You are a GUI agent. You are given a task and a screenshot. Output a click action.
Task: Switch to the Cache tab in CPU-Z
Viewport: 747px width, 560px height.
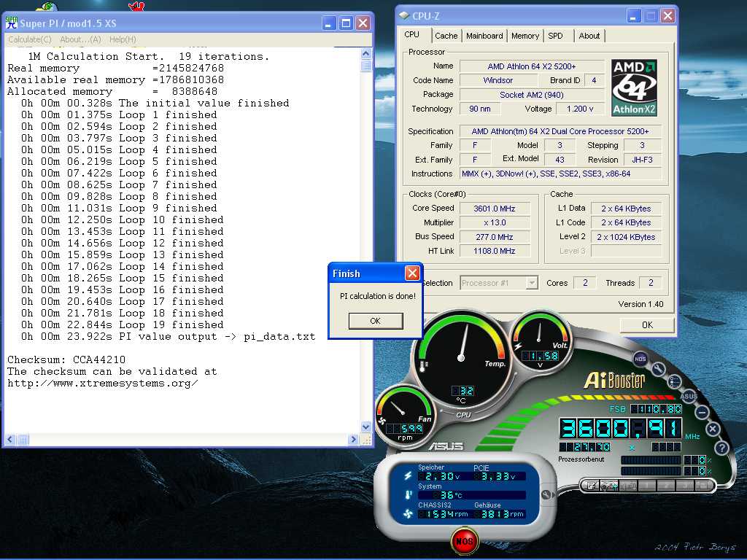click(446, 36)
